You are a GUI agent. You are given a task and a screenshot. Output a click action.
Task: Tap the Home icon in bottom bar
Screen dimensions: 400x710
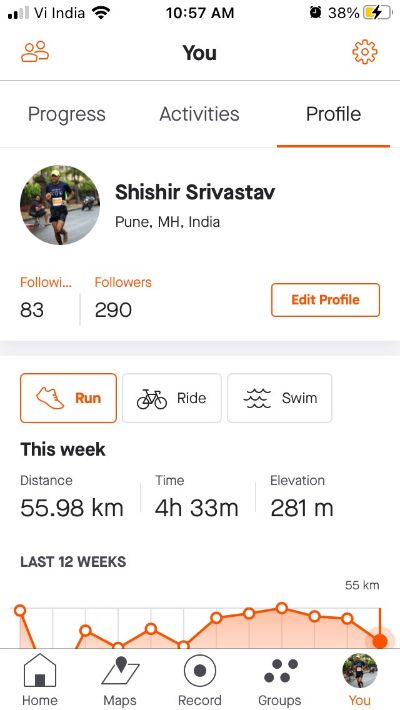point(40,670)
